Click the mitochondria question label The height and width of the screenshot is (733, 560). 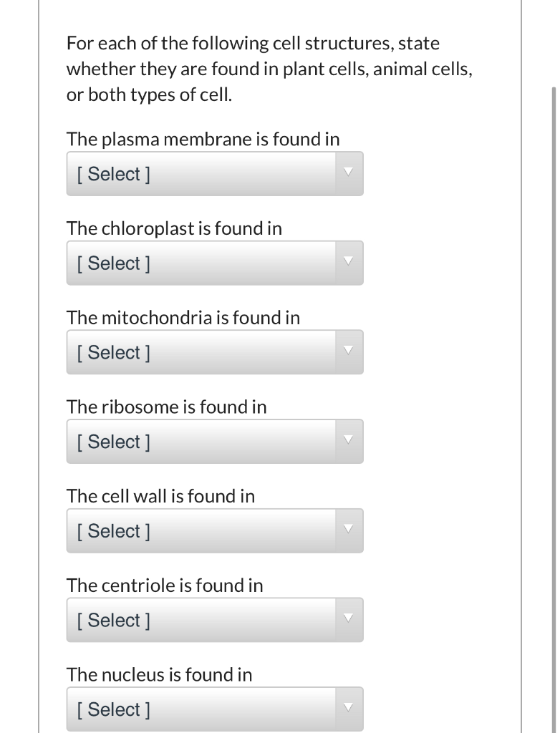pyautogui.click(x=183, y=317)
